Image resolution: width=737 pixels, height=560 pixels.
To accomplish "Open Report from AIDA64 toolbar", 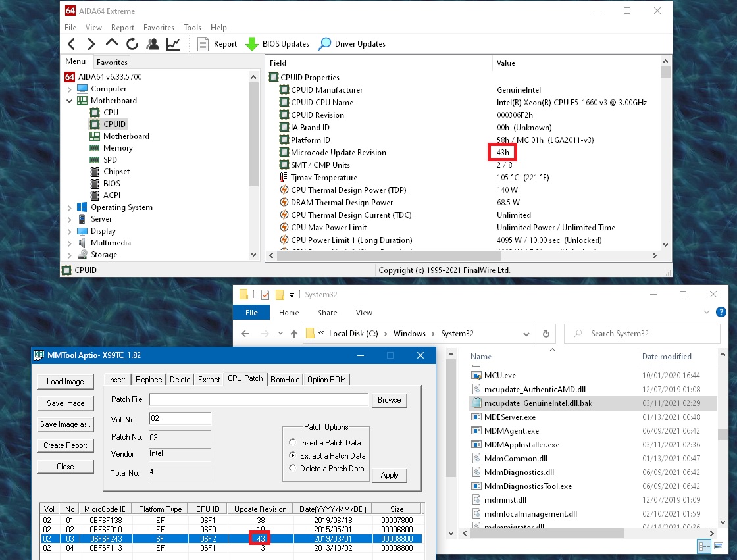I will click(x=217, y=44).
